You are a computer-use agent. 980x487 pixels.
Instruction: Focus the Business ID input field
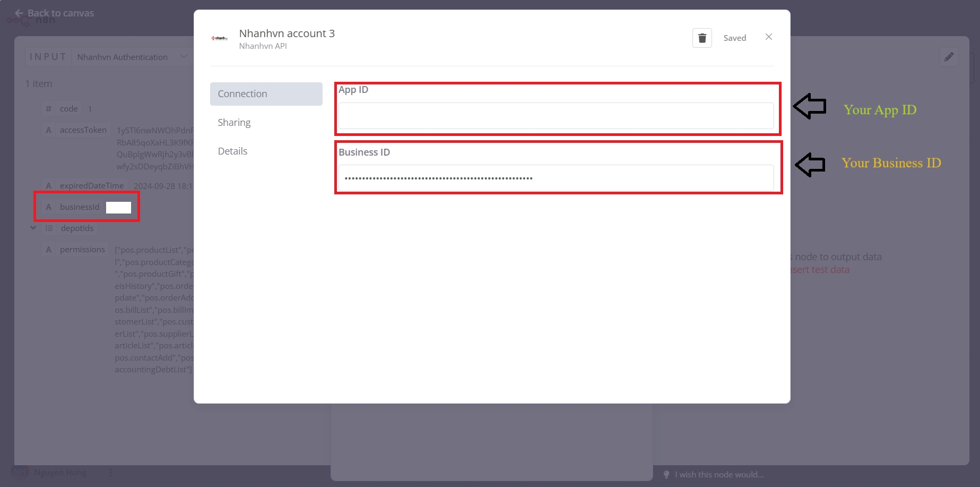point(556,178)
